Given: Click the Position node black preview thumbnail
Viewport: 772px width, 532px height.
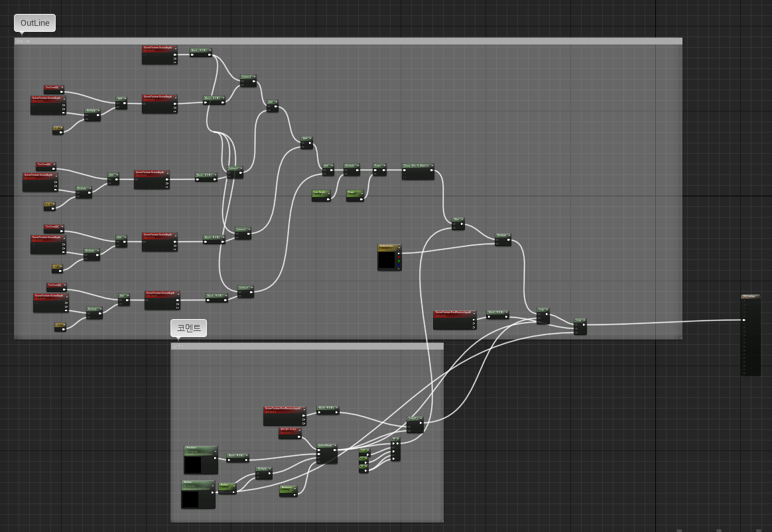Looking at the screenshot, I should point(193,465).
